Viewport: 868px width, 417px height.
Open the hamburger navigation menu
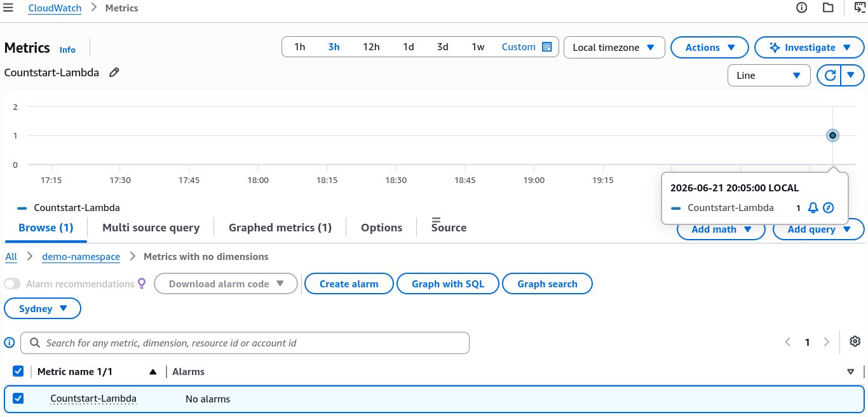[8, 8]
